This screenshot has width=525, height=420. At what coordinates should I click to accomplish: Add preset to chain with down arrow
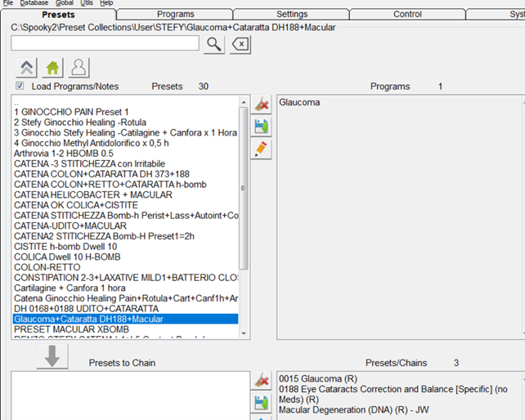point(52,356)
